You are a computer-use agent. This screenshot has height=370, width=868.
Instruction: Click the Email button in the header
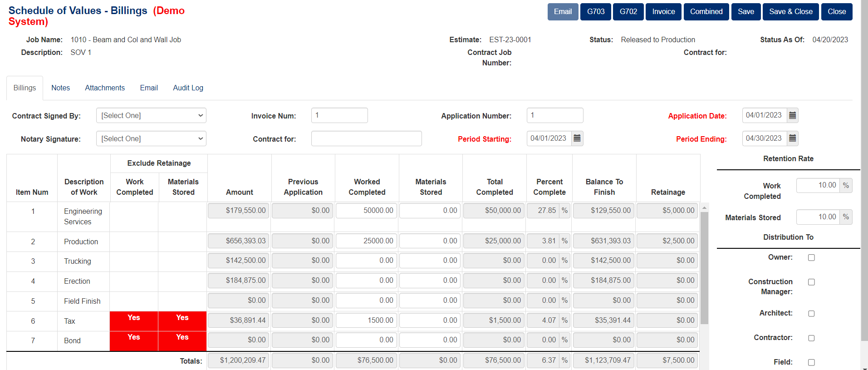click(x=563, y=12)
